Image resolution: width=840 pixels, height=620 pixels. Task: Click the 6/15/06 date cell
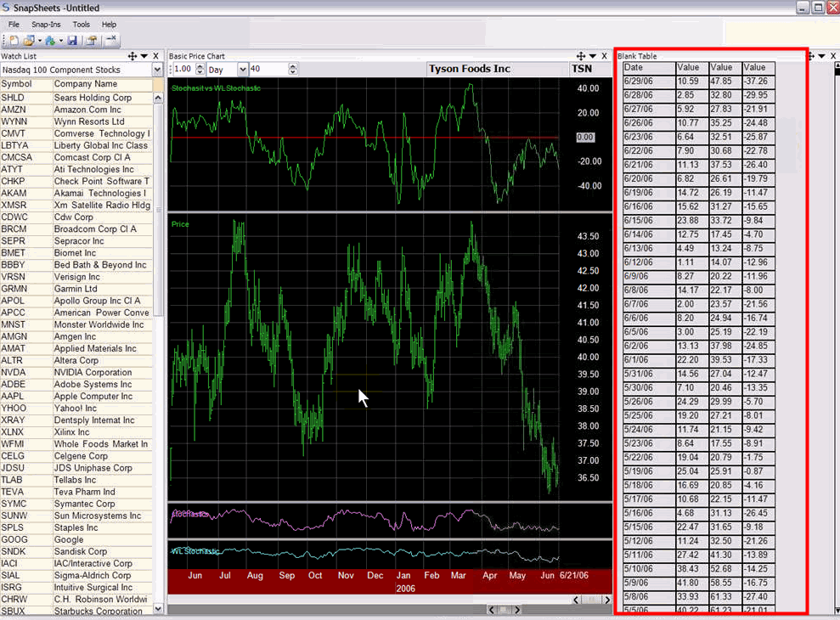point(649,221)
